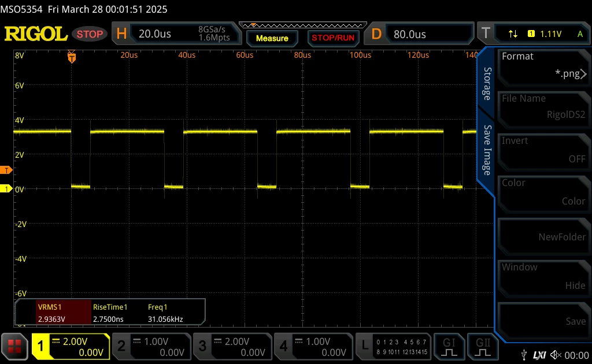The width and height of the screenshot is (592, 364).
Task: Click the orange D delay icon
Action: tap(376, 34)
